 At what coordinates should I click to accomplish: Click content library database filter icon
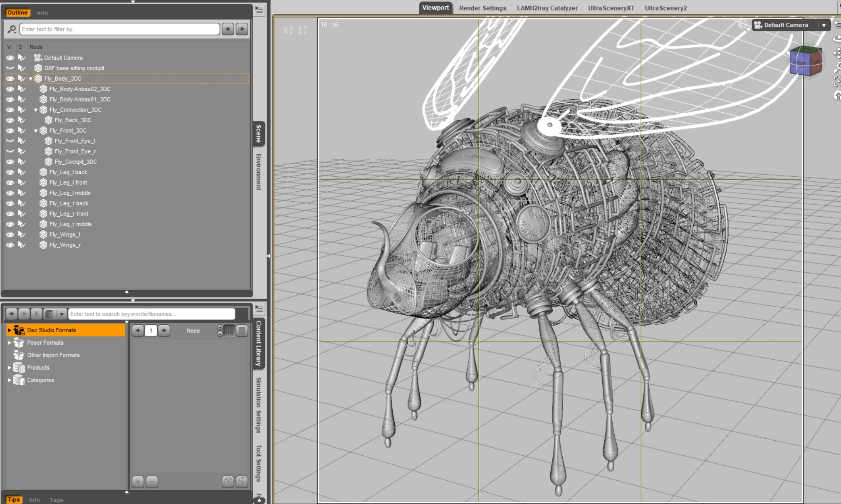(49, 314)
